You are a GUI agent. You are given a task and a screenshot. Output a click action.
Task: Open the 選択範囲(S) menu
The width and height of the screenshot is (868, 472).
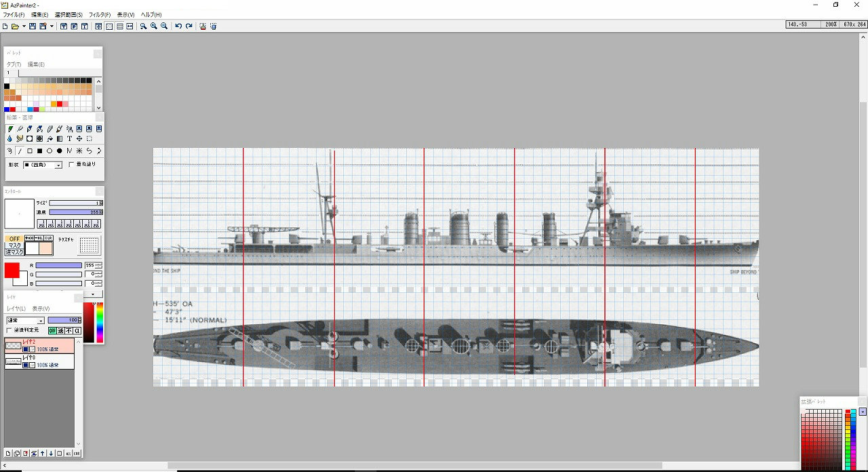[68, 14]
